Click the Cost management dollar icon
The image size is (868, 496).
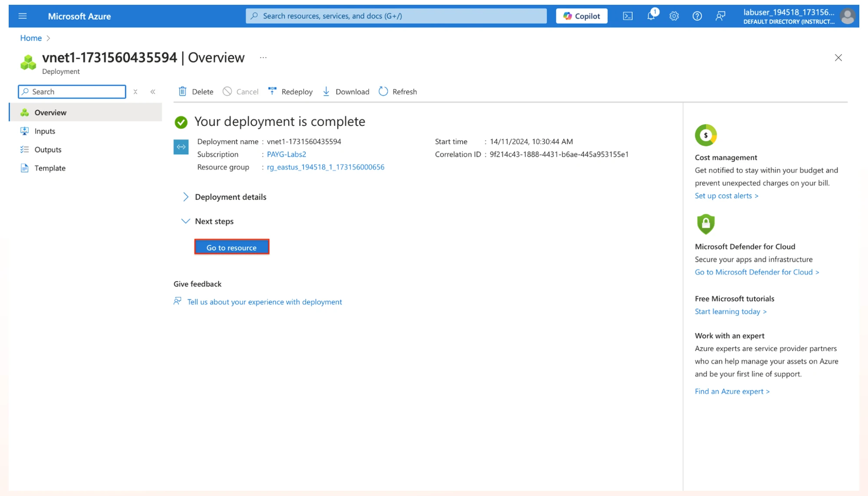[x=706, y=135]
